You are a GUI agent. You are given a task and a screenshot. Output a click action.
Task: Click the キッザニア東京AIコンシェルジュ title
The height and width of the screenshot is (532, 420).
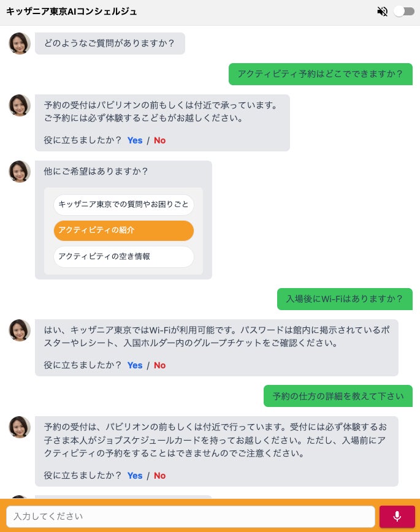point(72,12)
